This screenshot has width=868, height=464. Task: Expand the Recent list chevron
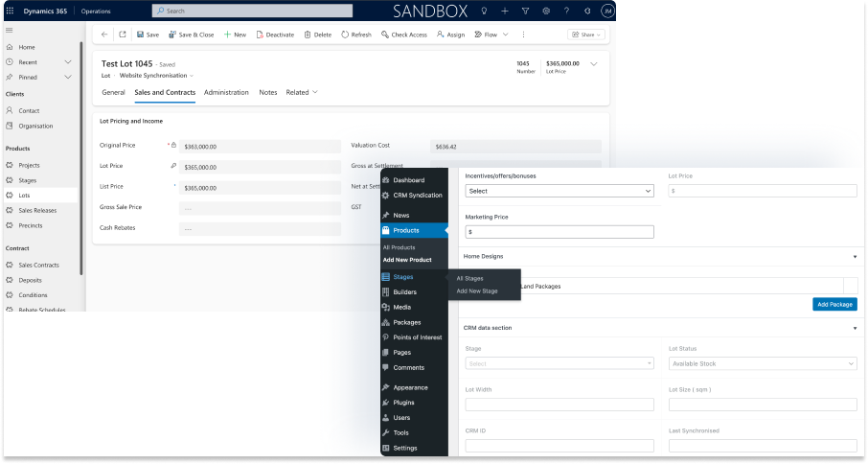pyautogui.click(x=67, y=62)
